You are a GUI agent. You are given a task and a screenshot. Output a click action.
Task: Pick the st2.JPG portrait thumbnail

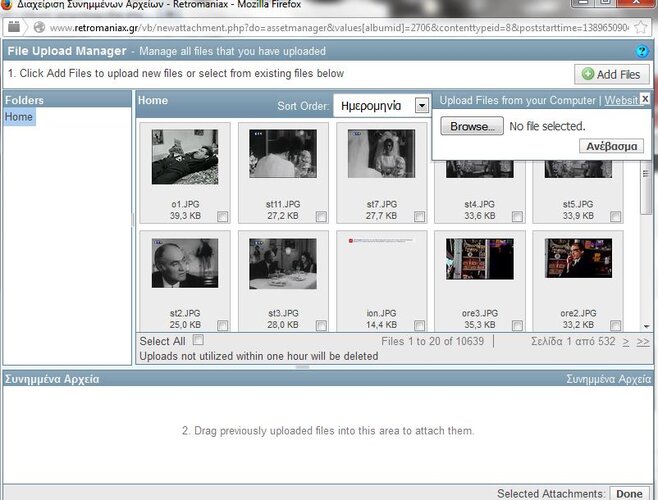tap(185, 264)
